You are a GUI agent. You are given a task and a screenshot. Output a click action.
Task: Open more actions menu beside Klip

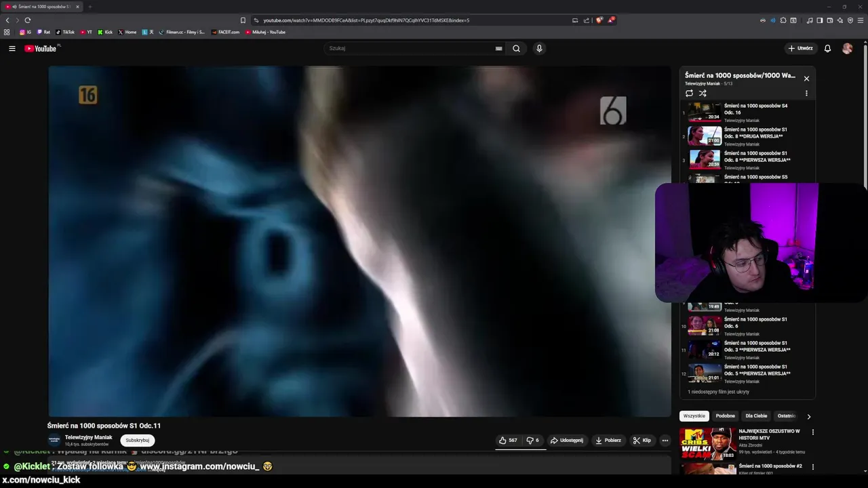(665, 440)
